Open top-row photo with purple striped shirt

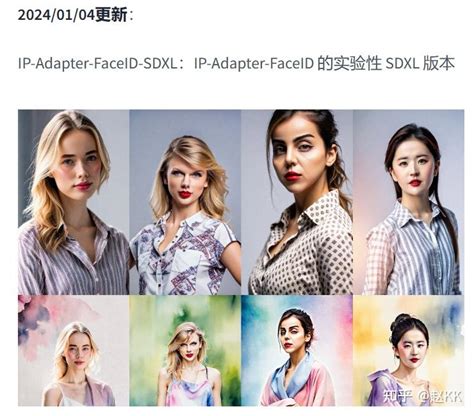[x=74, y=202]
